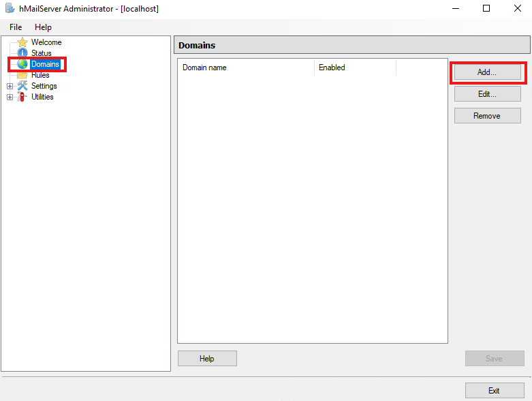
Task: Click the Remove button
Action: pyautogui.click(x=487, y=116)
